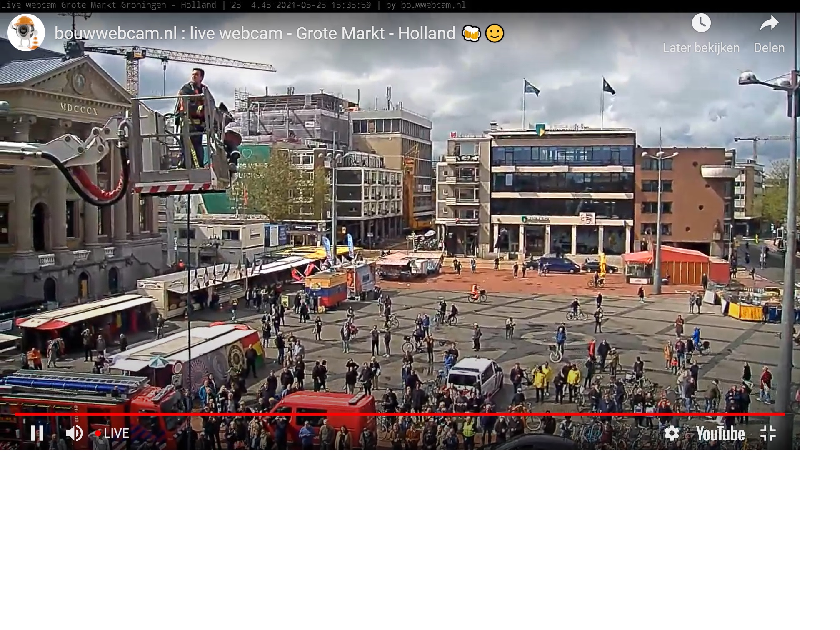The width and height of the screenshot is (840, 630).
Task: Select the Delen menu item
Action: 768,48
